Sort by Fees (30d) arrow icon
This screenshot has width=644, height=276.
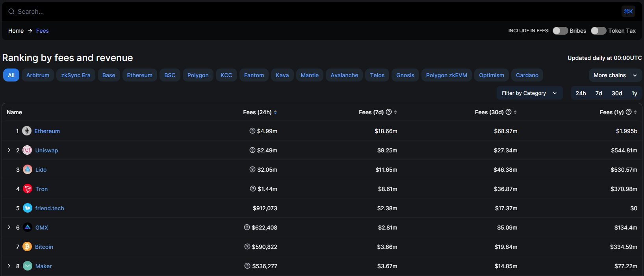coord(515,112)
